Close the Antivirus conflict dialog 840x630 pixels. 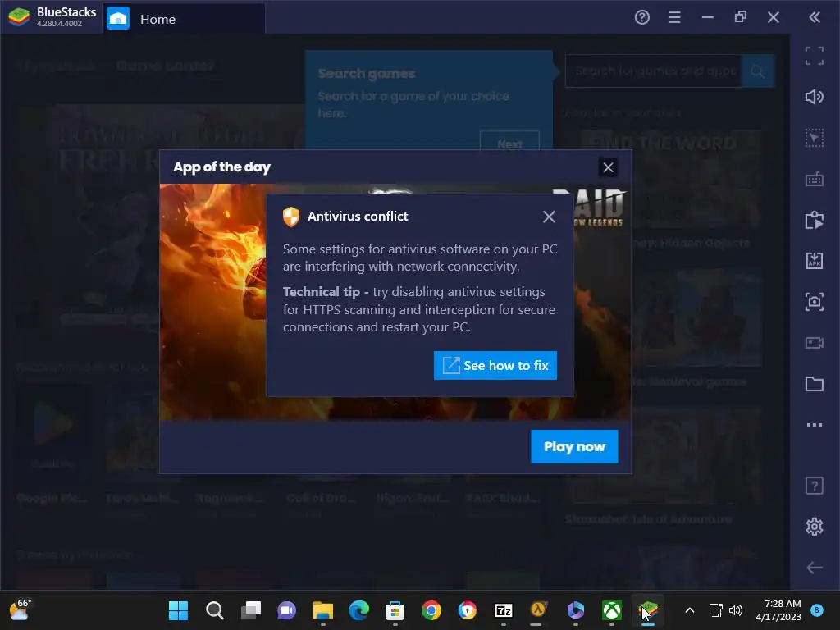click(x=549, y=217)
